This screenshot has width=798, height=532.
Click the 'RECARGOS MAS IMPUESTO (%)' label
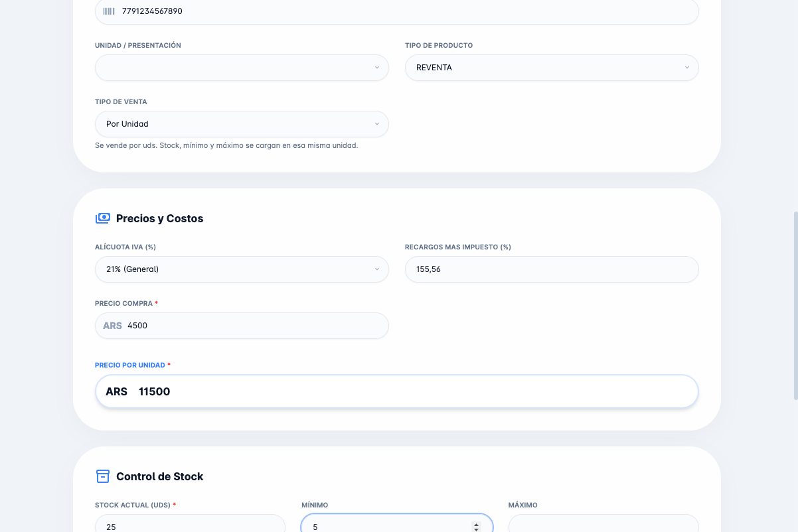point(458,247)
